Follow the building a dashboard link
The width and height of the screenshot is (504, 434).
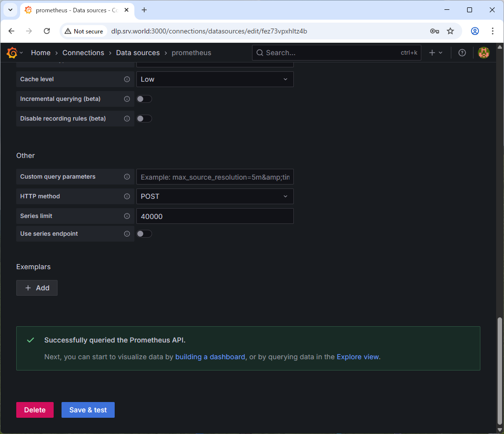point(210,357)
